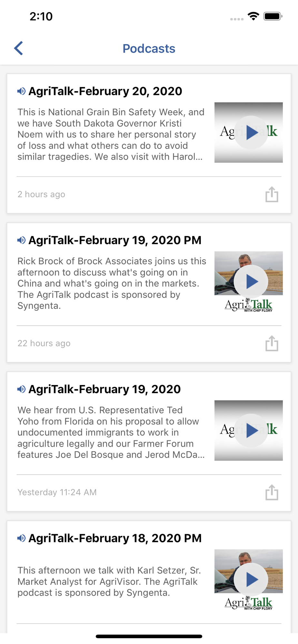Open the AgriTalk-February 20, 2020 title

[105, 91]
